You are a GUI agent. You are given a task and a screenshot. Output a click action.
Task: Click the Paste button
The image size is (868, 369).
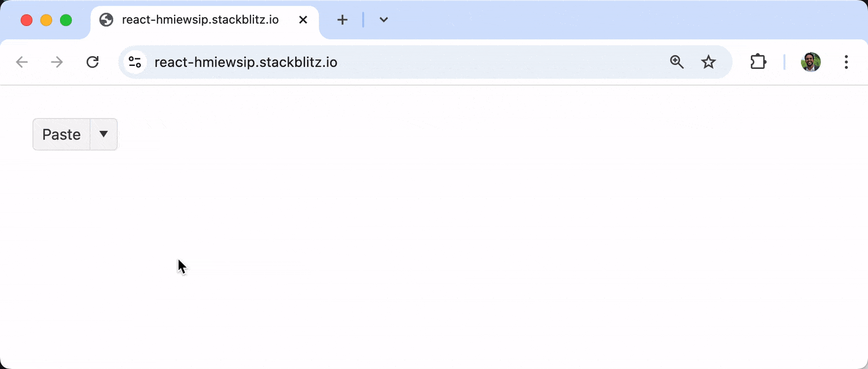[x=61, y=134]
